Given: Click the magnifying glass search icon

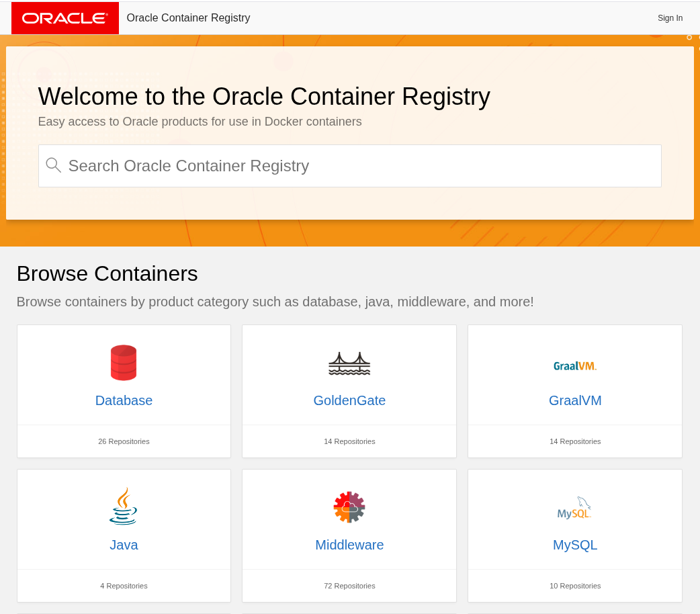Looking at the screenshot, I should [x=54, y=165].
